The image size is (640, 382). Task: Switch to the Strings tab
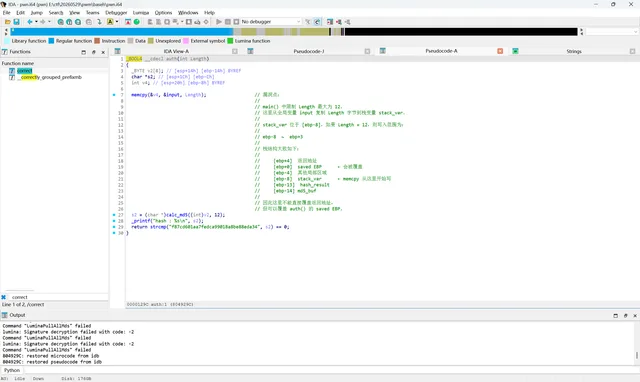574,51
